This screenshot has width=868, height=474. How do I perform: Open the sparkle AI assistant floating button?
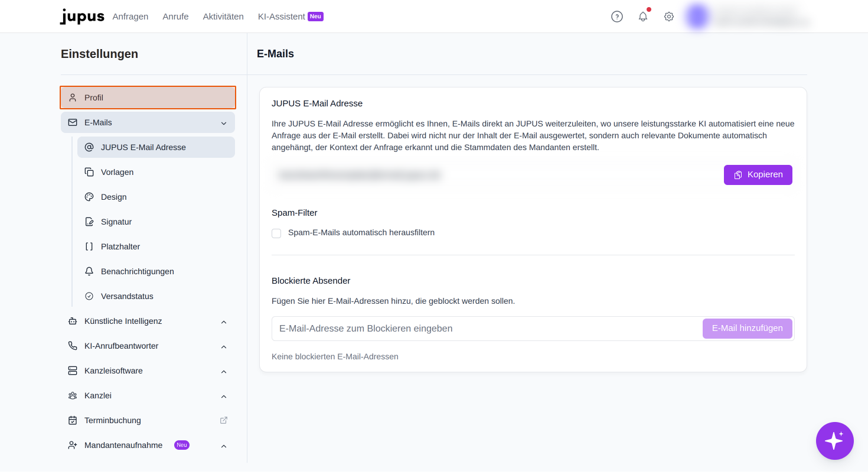click(834, 441)
